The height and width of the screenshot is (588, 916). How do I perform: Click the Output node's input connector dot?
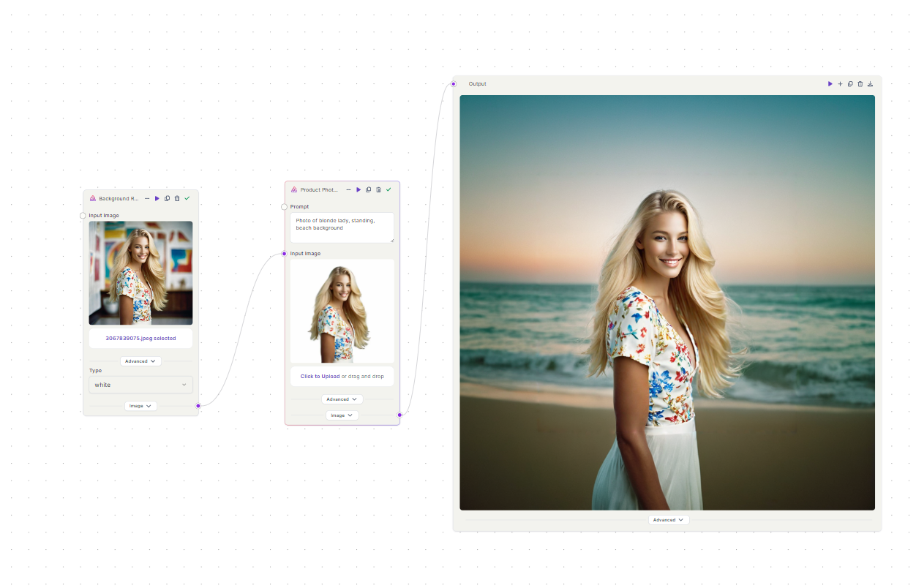point(454,84)
